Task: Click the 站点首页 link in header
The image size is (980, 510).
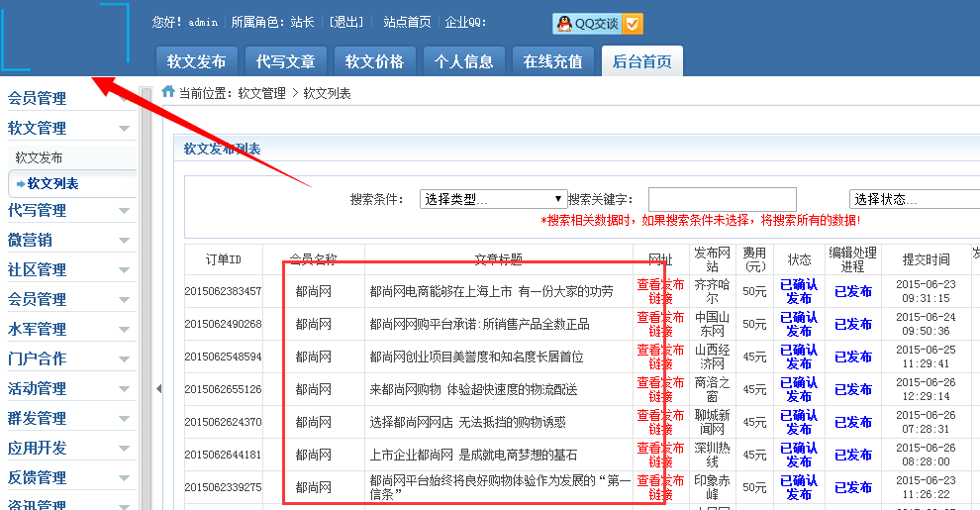Action: (x=407, y=22)
